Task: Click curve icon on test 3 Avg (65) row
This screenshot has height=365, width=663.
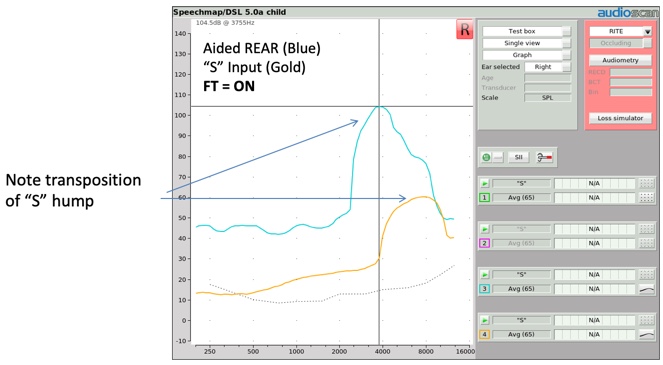Action: (647, 289)
